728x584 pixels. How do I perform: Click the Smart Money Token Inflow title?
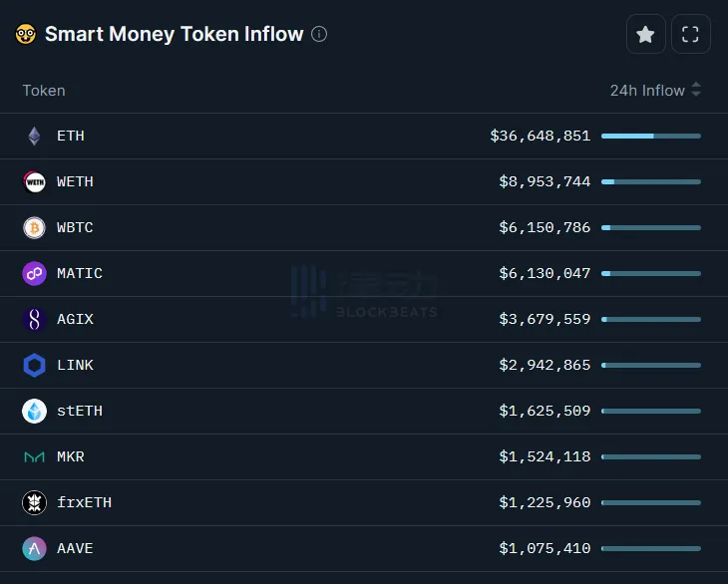tap(174, 34)
